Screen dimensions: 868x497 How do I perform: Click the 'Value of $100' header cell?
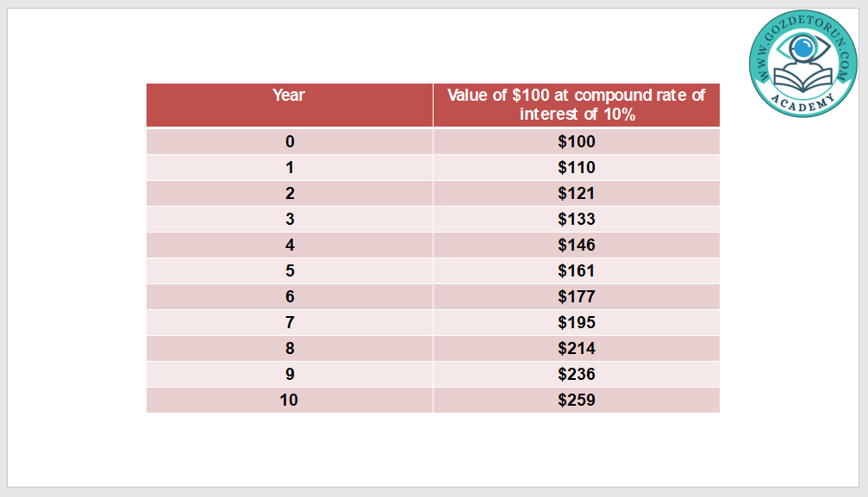[x=576, y=105]
